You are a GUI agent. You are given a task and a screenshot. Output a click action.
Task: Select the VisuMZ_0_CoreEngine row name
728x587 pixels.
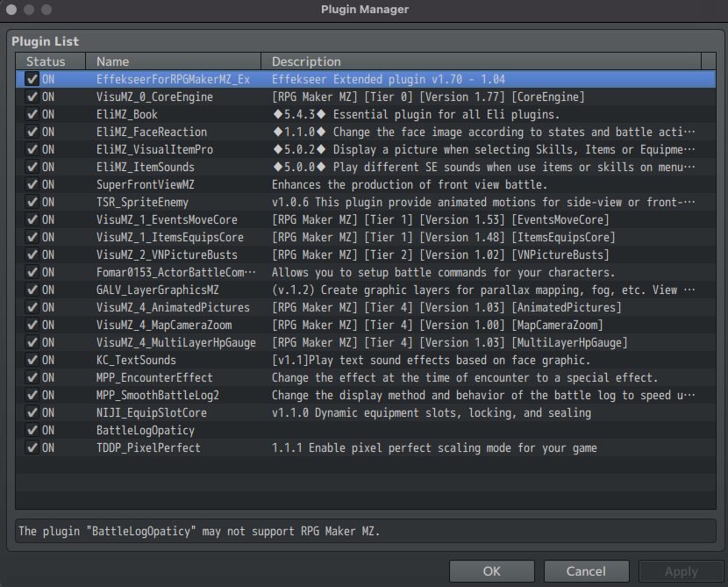[154, 97]
